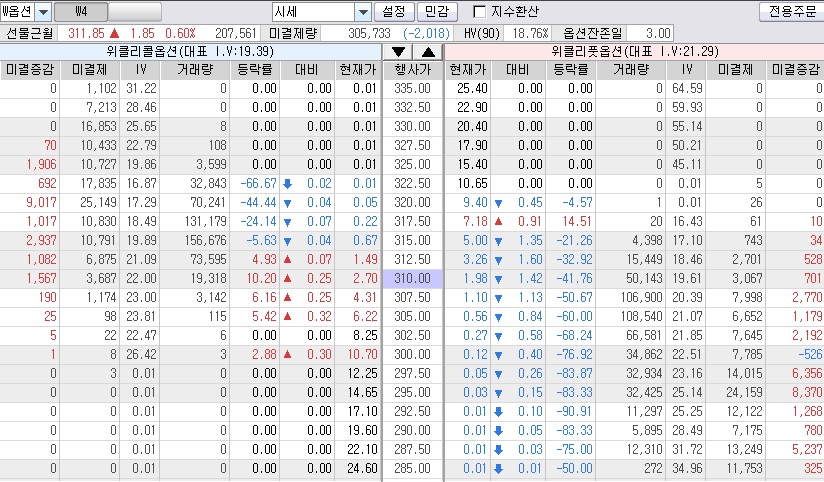Click call-side 현재가 column header
This screenshot has width=824, height=482.
(358, 69)
